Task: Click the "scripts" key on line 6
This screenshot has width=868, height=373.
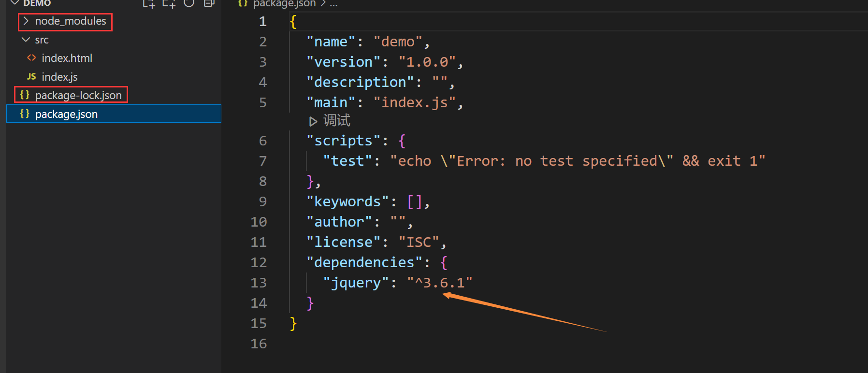Action: point(343,141)
